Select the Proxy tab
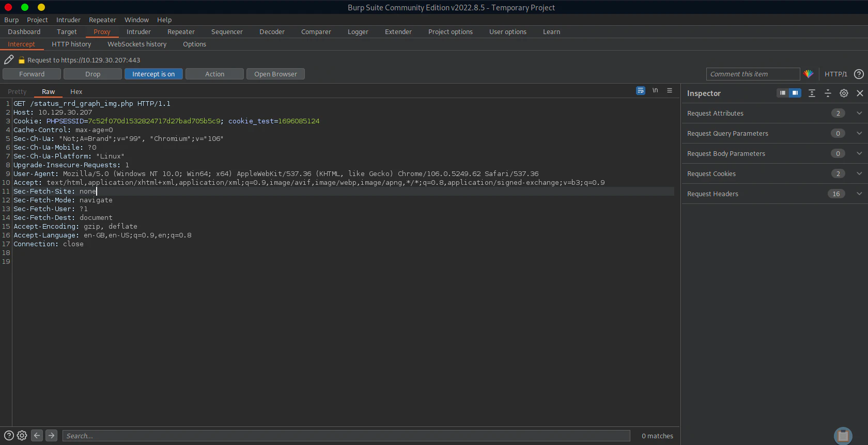This screenshot has width=868, height=445. click(102, 31)
